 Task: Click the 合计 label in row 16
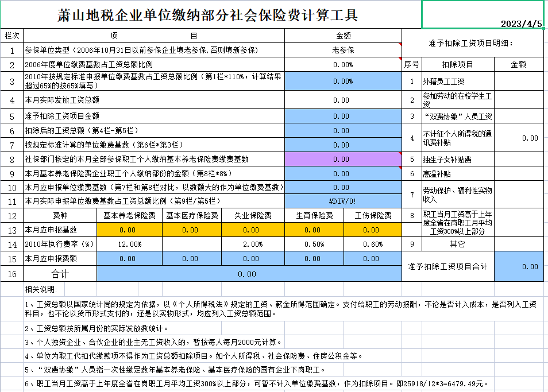coord(60,274)
